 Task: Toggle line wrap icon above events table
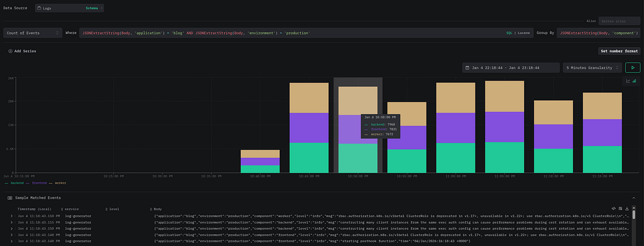[x=621, y=209]
